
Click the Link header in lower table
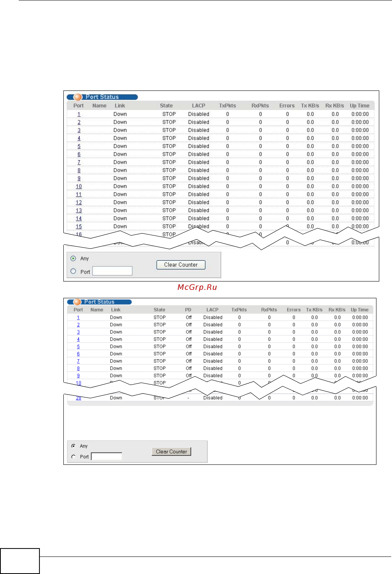(116, 310)
